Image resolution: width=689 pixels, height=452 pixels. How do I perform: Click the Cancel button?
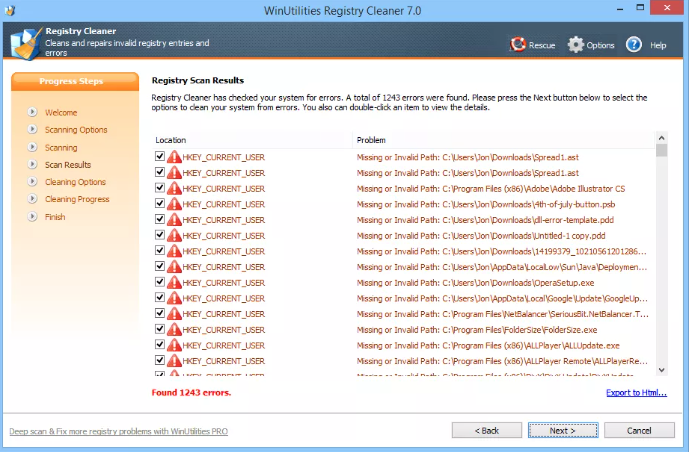click(639, 430)
